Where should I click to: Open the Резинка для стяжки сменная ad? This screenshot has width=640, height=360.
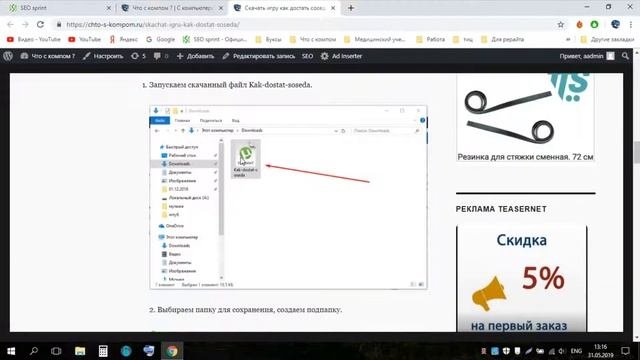click(x=525, y=118)
